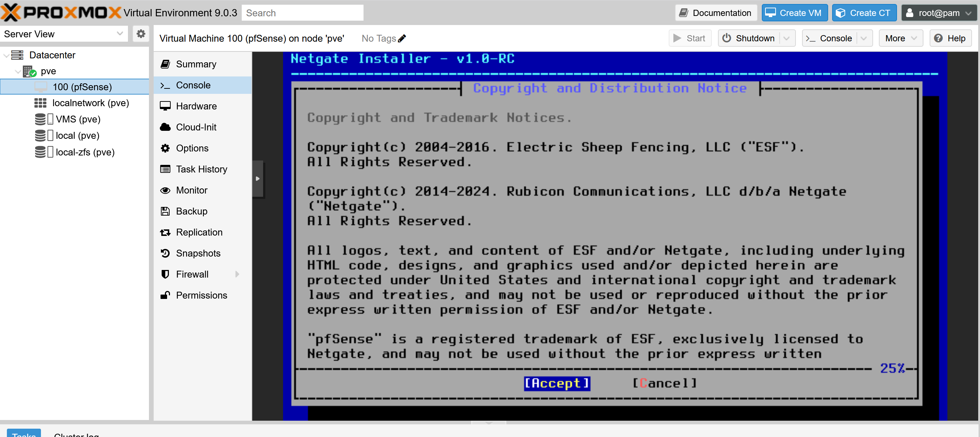Open the Task History section
Image resolution: width=980 pixels, height=437 pixels.
[203, 169]
